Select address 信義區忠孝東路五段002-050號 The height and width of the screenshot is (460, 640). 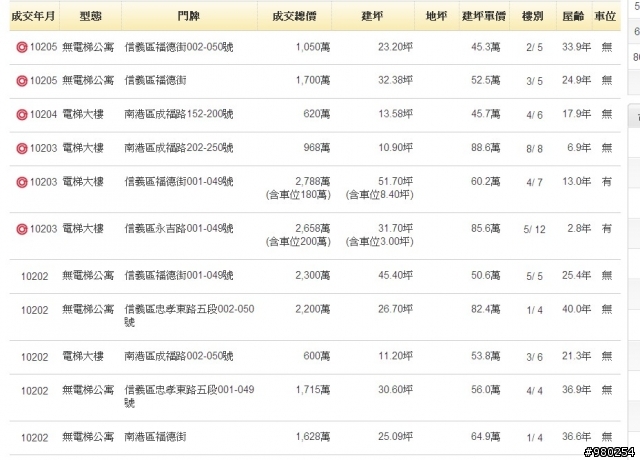click(189, 316)
